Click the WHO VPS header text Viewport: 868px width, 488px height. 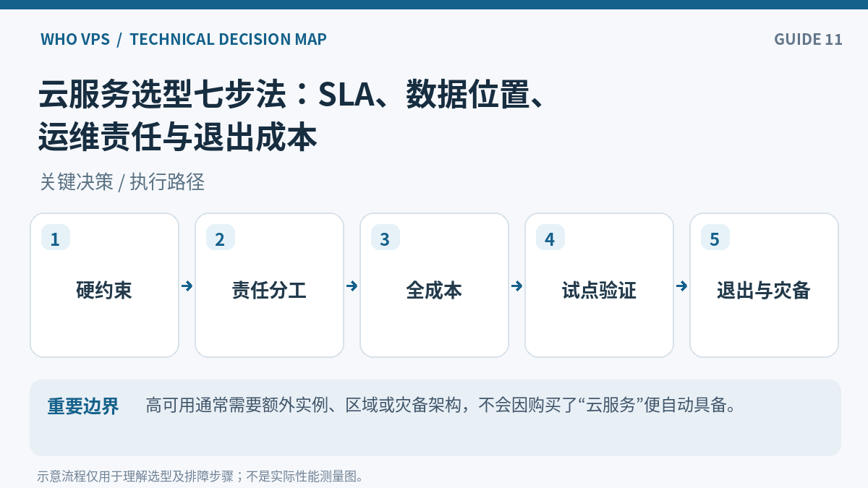click(x=75, y=39)
